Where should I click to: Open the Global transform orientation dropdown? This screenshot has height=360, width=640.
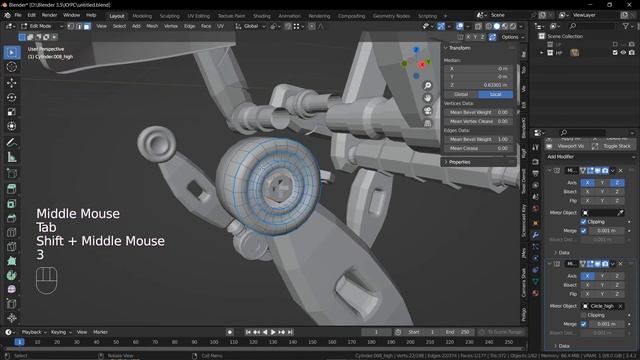[251, 26]
